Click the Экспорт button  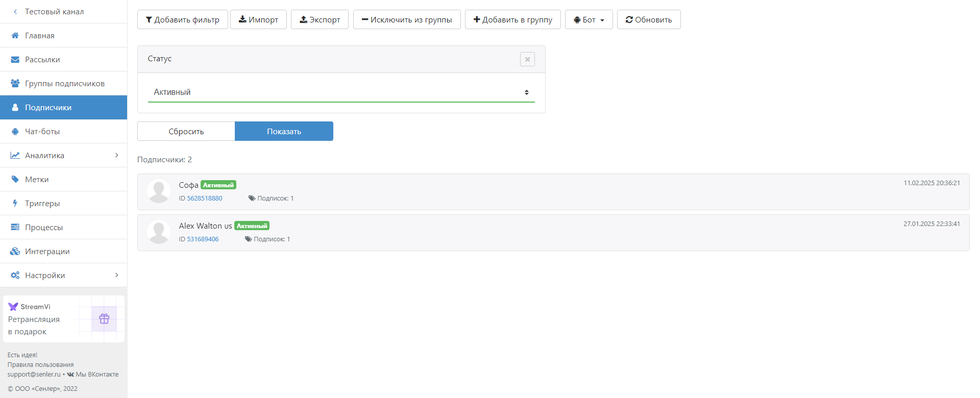pyautogui.click(x=320, y=20)
